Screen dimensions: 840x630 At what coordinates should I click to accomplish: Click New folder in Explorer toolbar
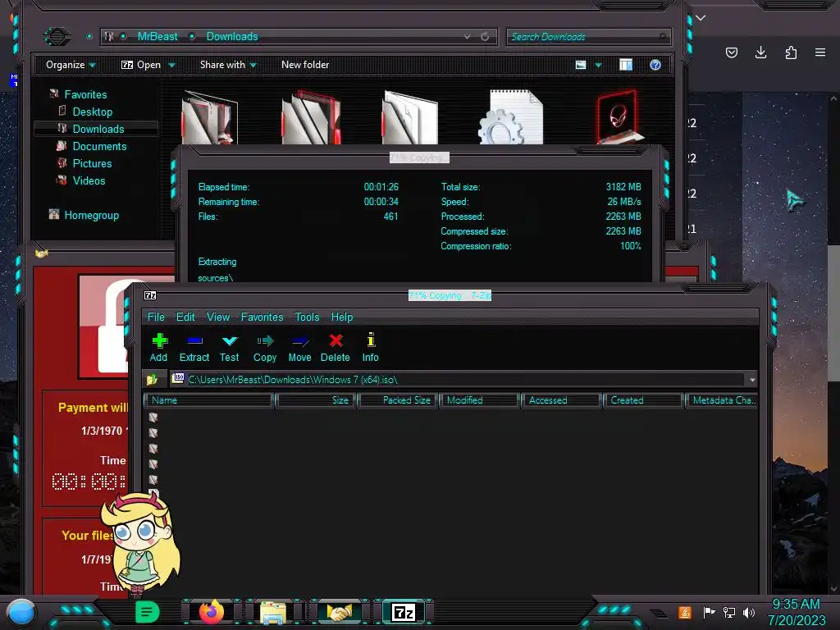tap(305, 65)
